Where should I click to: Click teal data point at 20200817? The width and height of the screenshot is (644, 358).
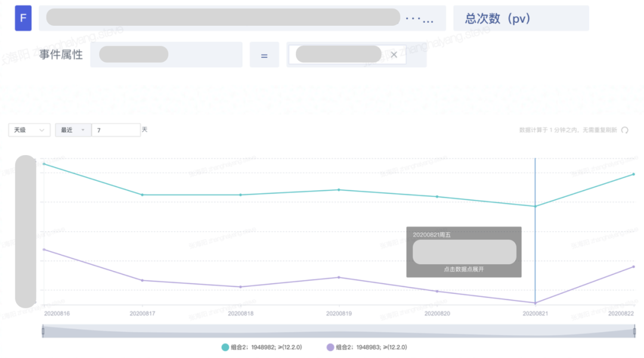[x=143, y=195]
